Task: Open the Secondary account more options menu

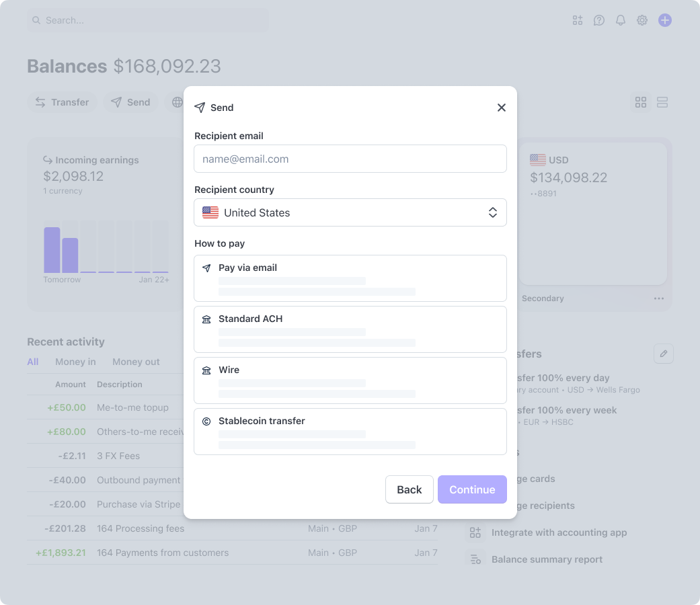Action: point(659,298)
